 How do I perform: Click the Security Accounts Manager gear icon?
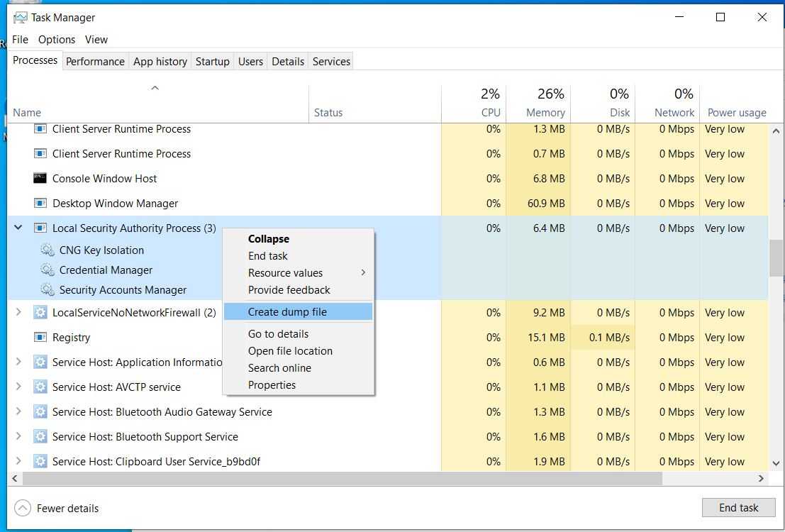click(x=48, y=290)
